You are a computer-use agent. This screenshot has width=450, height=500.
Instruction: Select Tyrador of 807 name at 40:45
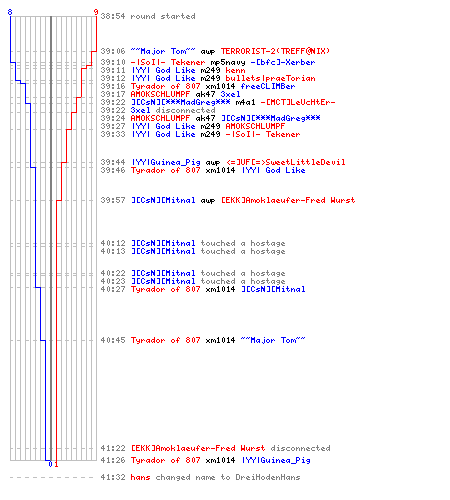166,340
